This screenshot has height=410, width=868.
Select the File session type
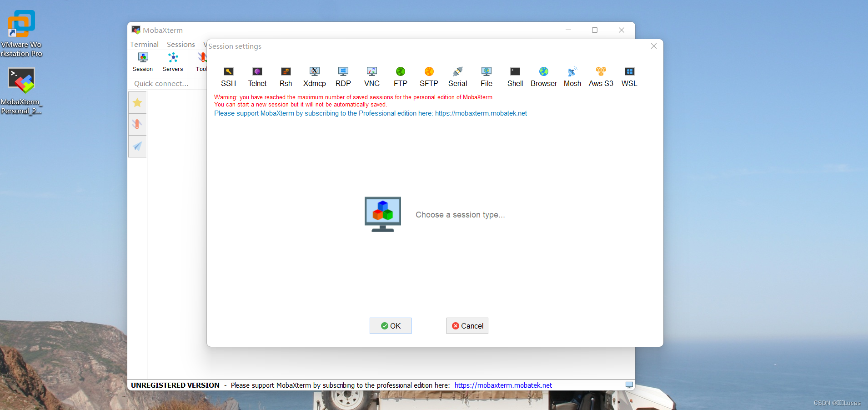pyautogui.click(x=487, y=77)
